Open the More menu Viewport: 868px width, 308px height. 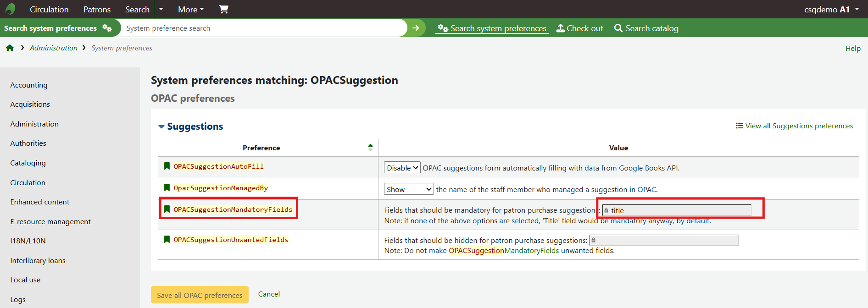point(191,9)
